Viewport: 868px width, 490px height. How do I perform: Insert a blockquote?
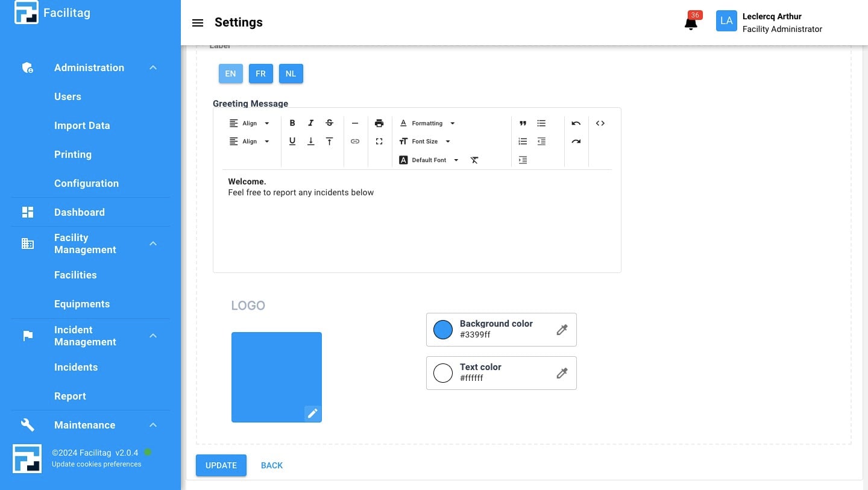(523, 123)
